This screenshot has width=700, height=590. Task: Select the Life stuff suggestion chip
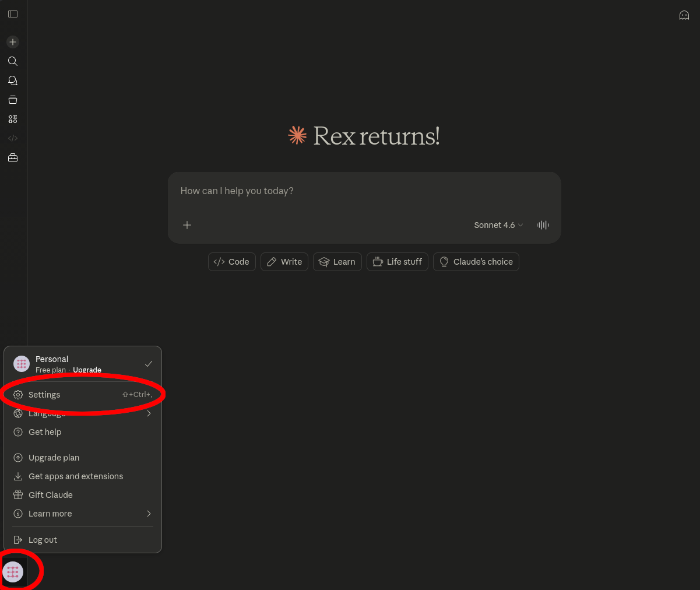397,261
